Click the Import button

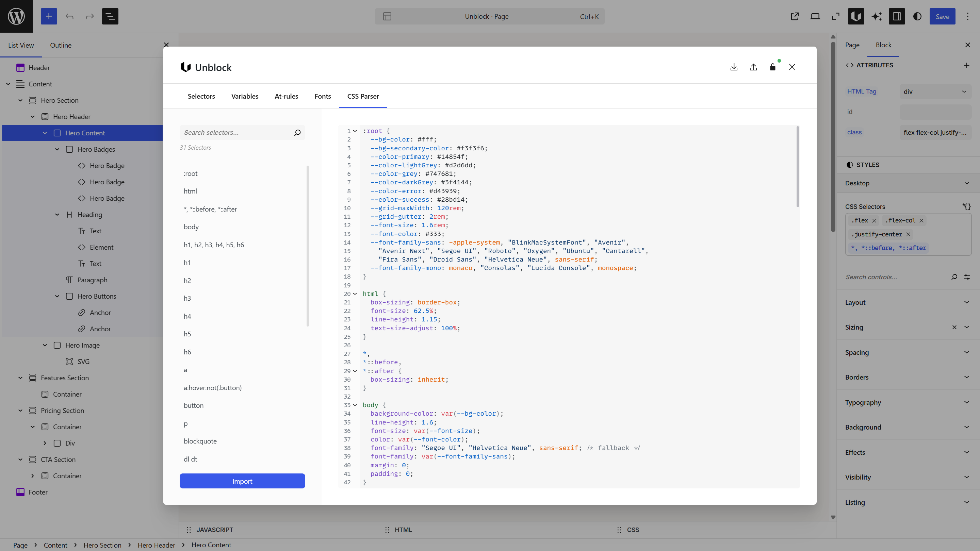pyautogui.click(x=242, y=481)
